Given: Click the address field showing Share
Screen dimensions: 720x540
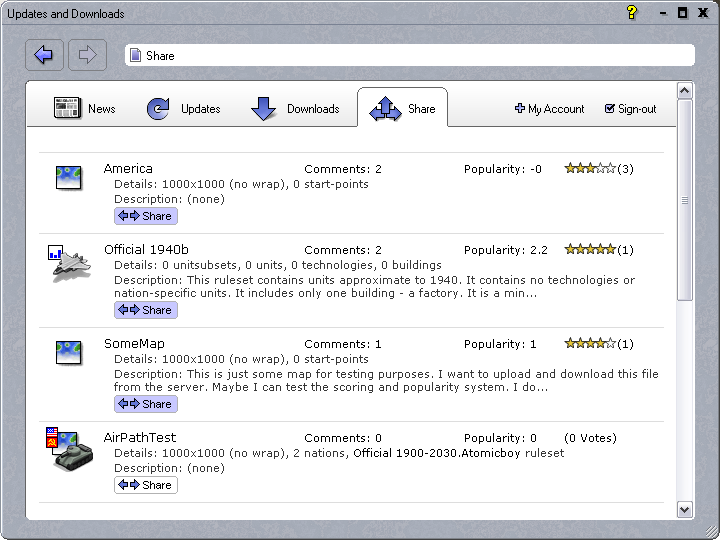Looking at the screenshot, I should (409, 55).
